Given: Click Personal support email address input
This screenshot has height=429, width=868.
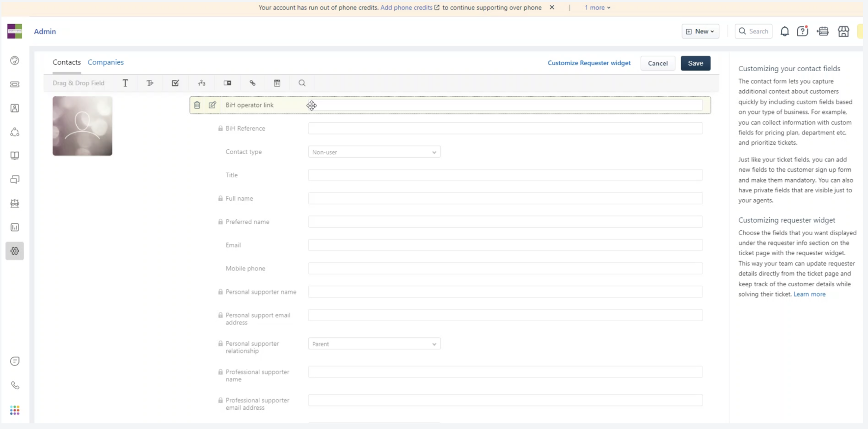Looking at the screenshot, I should click(505, 315).
